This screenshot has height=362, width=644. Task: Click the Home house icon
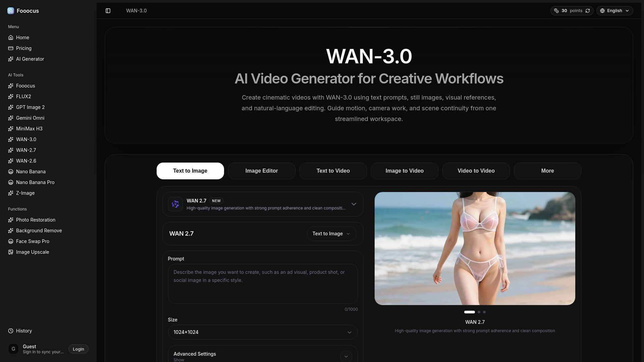tap(11, 38)
